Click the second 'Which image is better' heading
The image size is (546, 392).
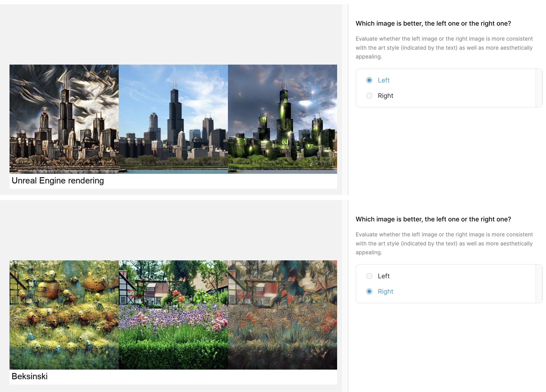click(x=433, y=219)
